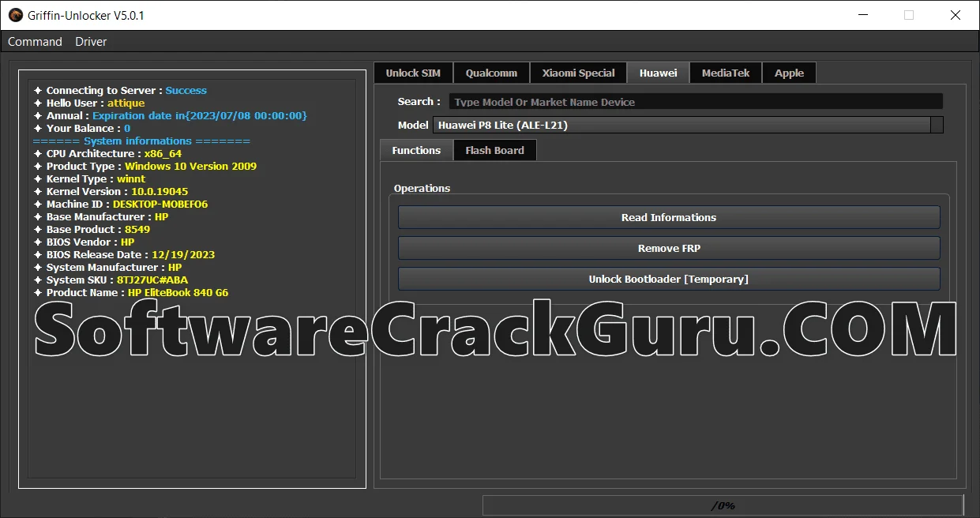
Task: Select the 'Hello User : attique' line
Action: point(89,103)
